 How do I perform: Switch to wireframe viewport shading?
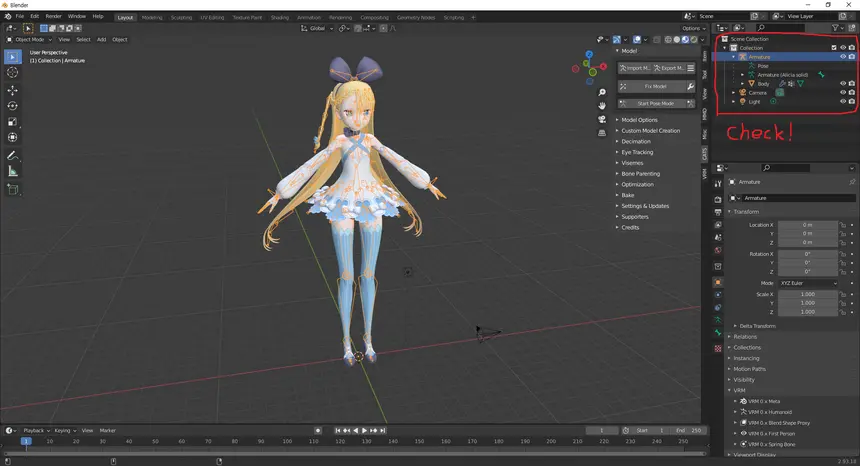point(668,39)
